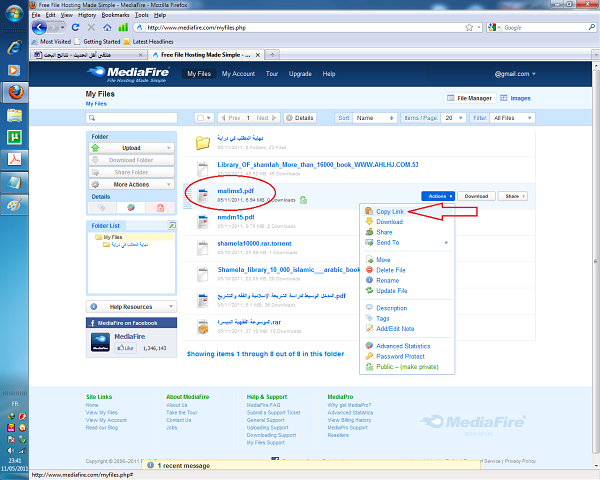Click the stop loading X icon
600x480 pixels.
point(91,27)
